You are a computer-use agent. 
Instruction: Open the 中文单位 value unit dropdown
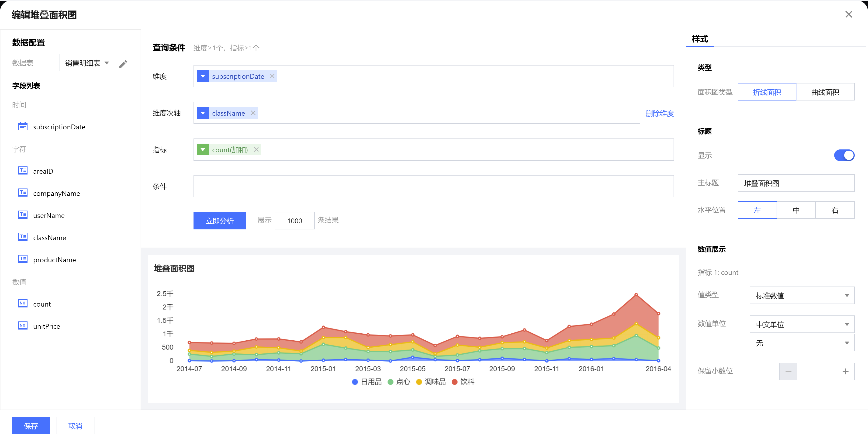(802, 325)
